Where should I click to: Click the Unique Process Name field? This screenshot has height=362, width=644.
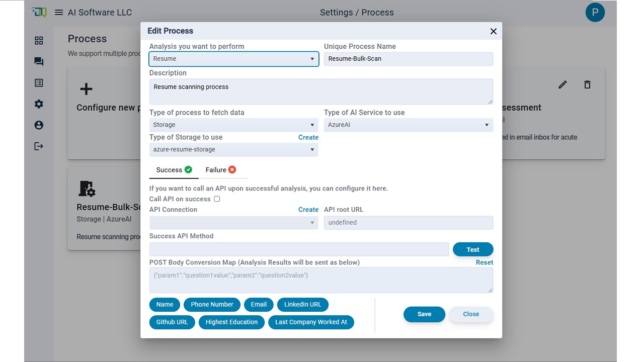(x=409, y=59)
